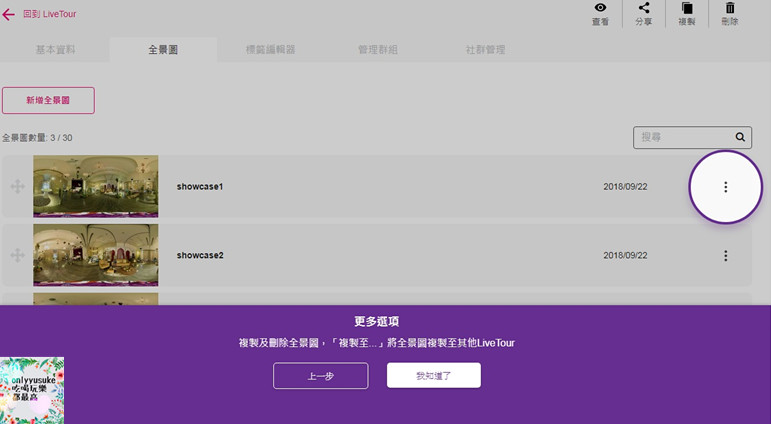Viewport: 771px width, 424px height.
Task: Click the 更多選項 tutorial heading
Action: pyautogui.click(x=377, y=322)
